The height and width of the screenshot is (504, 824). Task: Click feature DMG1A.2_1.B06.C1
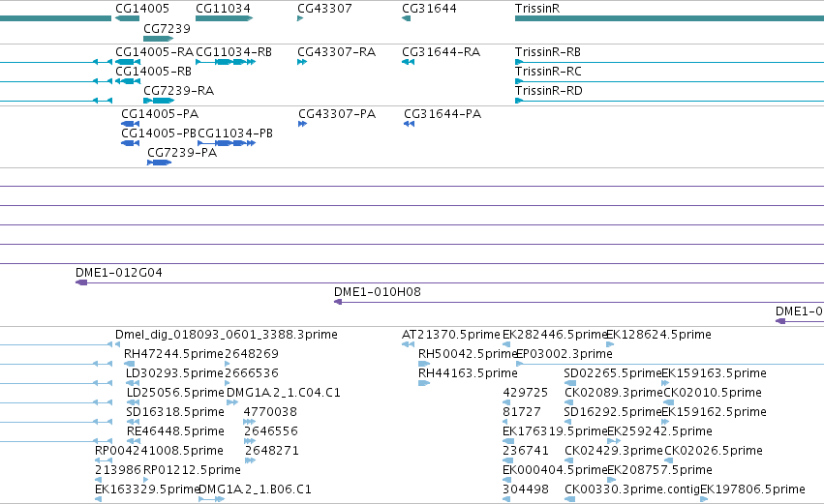[x=255, y=489]
